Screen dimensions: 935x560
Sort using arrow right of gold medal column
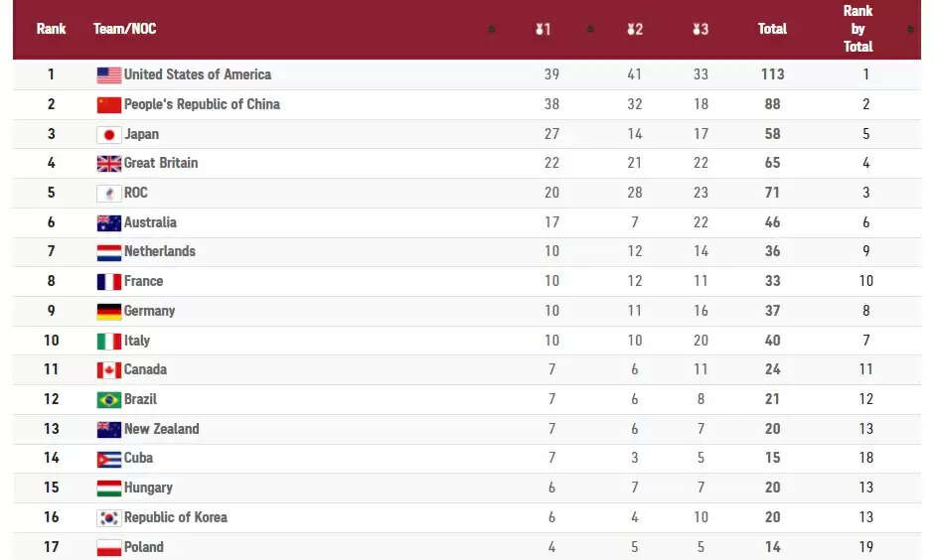[590, 30]
